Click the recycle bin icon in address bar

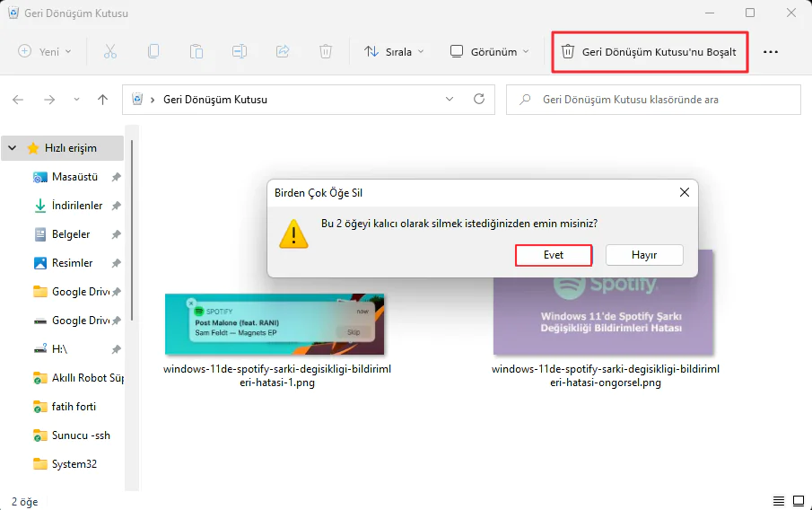[x=137, y=99]
